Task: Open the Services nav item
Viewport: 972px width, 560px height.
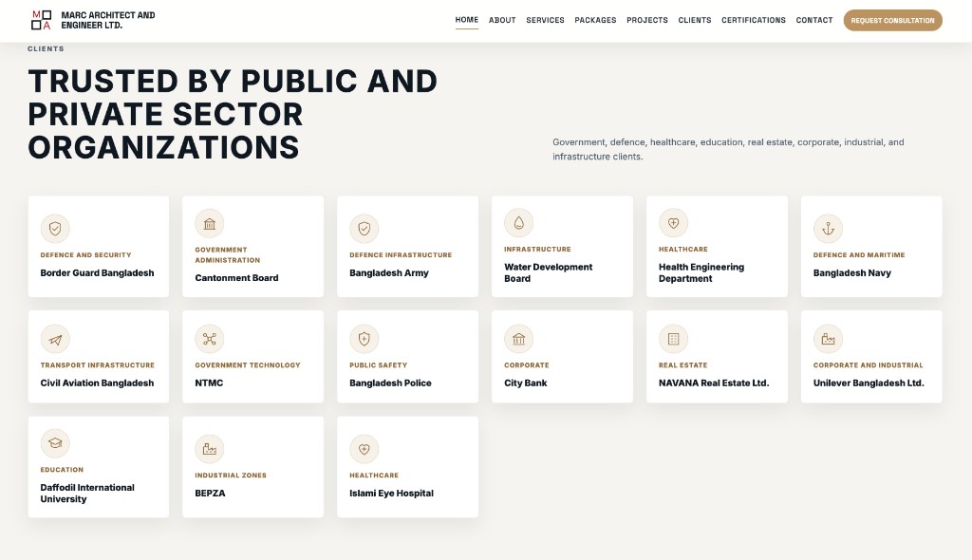Action: pos(546,21)
